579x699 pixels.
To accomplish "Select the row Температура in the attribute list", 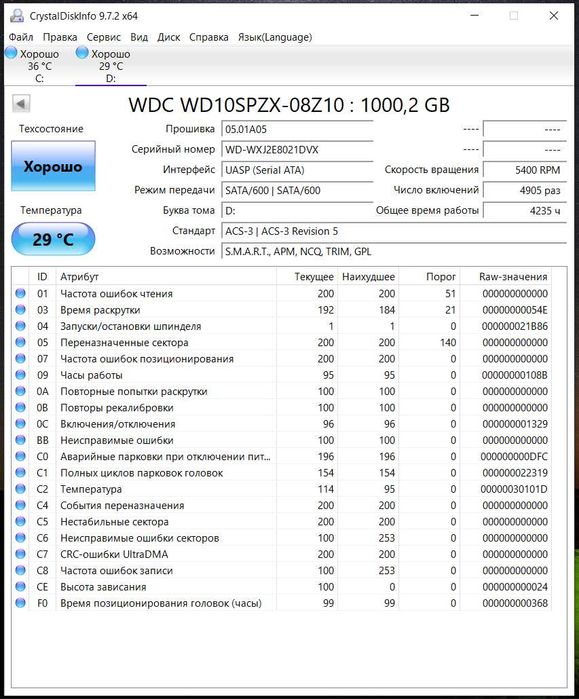I will 282,489.
